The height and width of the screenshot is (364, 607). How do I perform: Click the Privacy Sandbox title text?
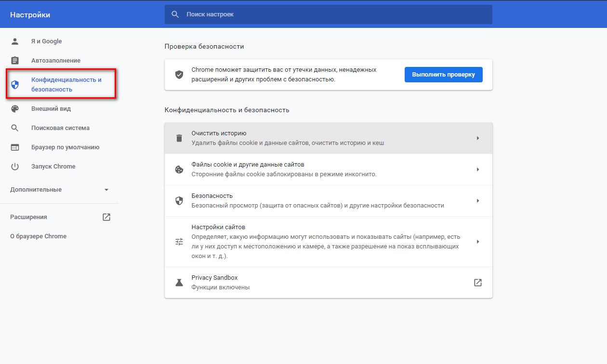pyautogui.click(x=214, y=278)
